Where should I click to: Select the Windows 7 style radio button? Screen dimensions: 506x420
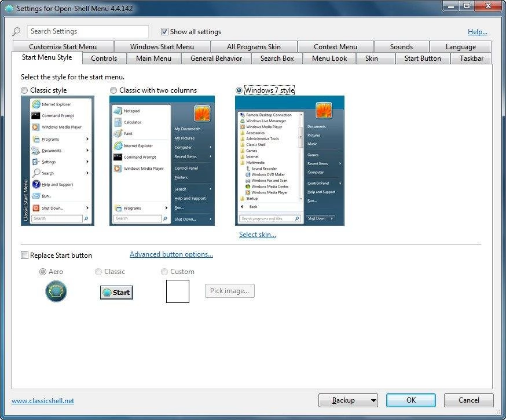click(239, 90)
